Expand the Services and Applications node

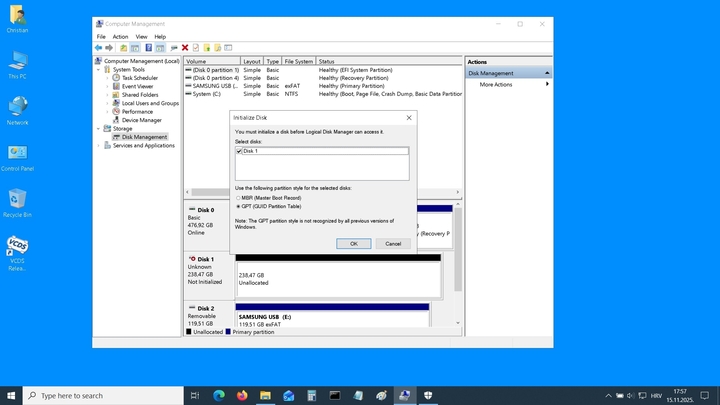[x=99, y=146]
